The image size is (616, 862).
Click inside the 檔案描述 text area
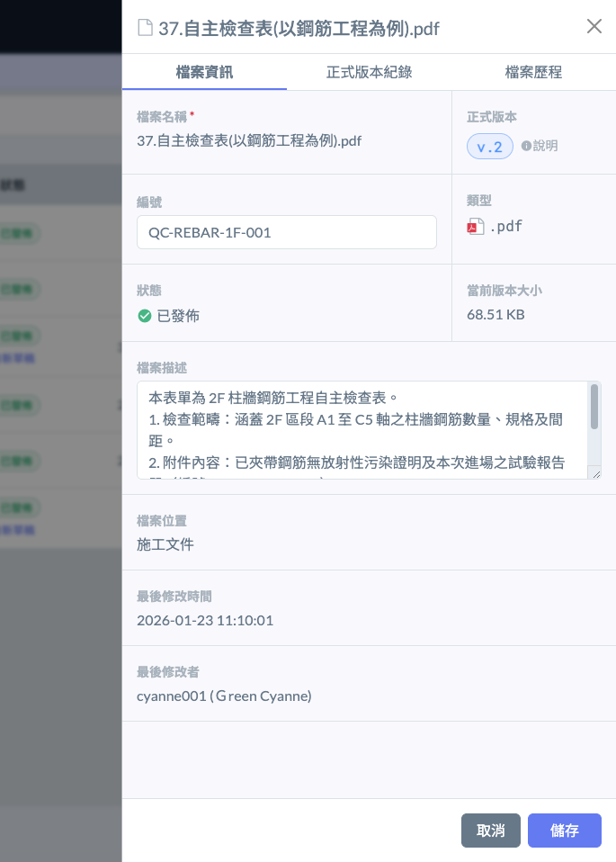pyautogui.click(x=360, y=430)
